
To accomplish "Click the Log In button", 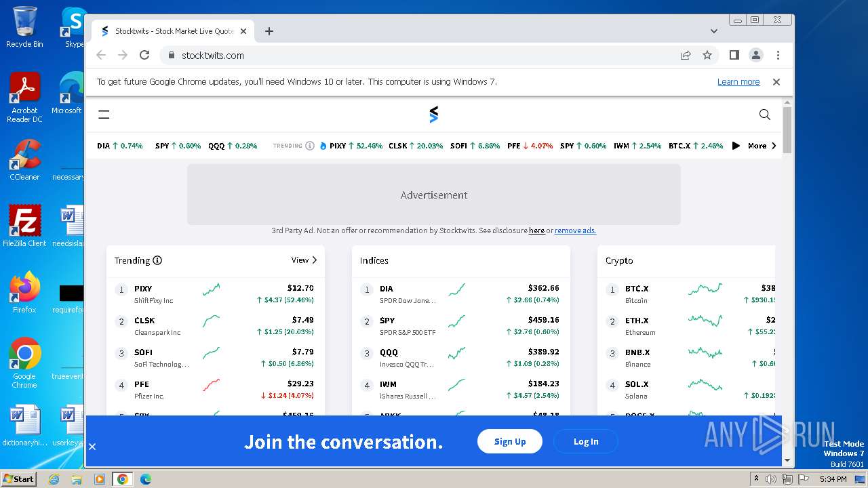I will click(x=586, y=441).
